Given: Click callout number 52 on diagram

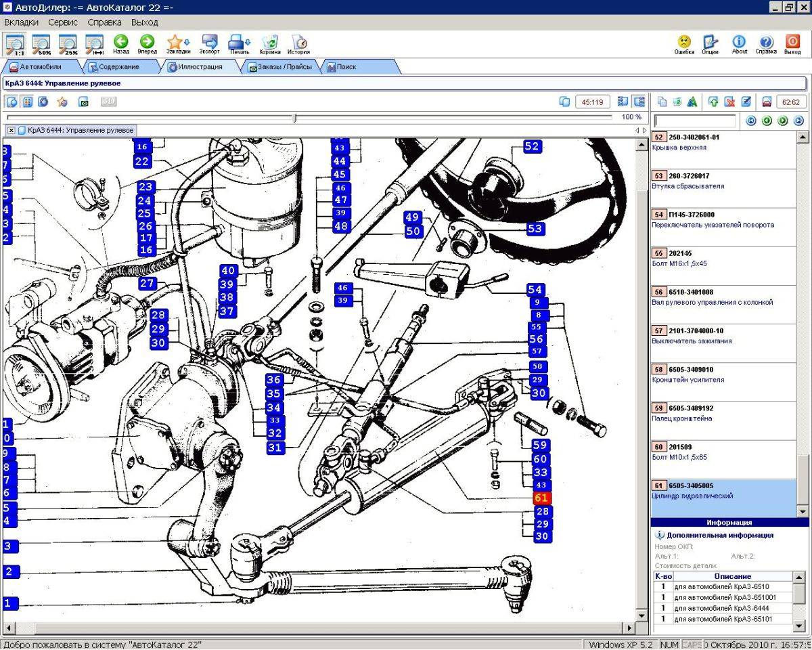Looking at the screenshot, I should point(533,146).
